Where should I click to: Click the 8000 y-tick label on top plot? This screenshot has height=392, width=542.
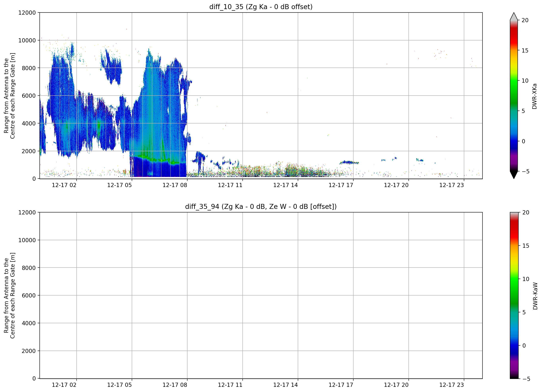(x=29, y=68)
